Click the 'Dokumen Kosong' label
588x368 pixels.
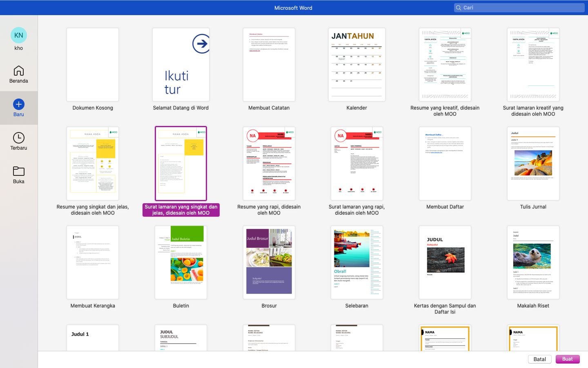click(93, 108)
